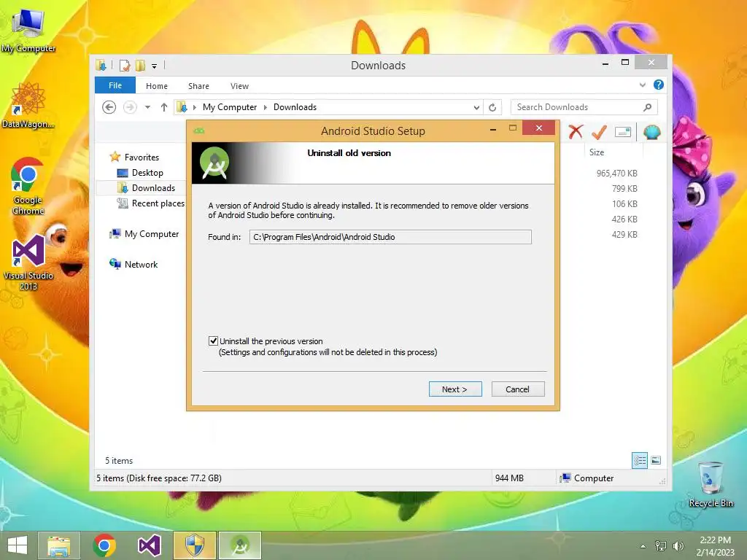Select the 106 KB file row
Screen dimensions: 747x560
[624, 204]
